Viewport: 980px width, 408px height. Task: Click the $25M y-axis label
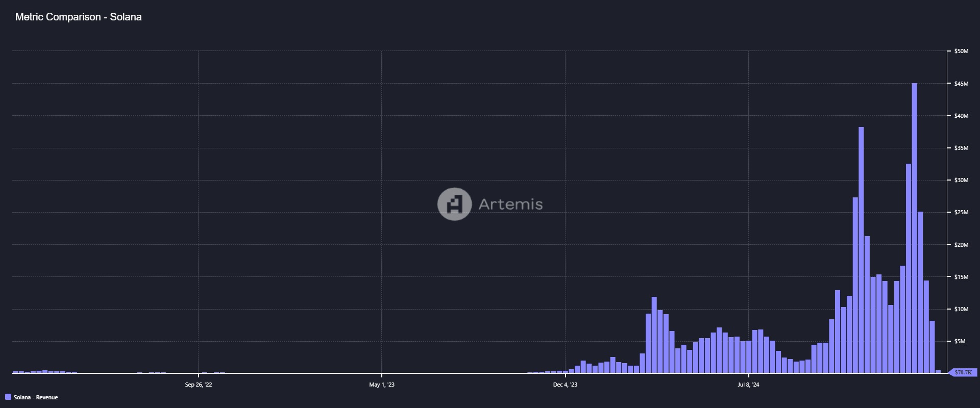(961, 212)
